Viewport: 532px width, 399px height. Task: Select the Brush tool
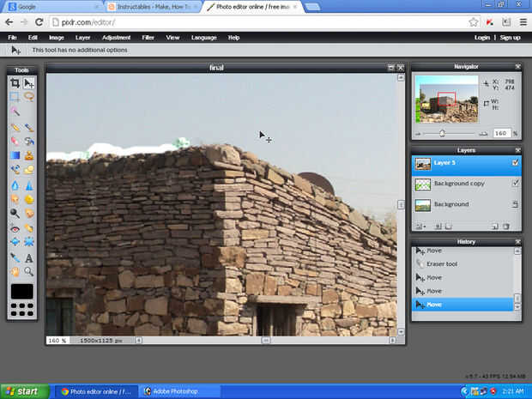(x=29, y=128)
